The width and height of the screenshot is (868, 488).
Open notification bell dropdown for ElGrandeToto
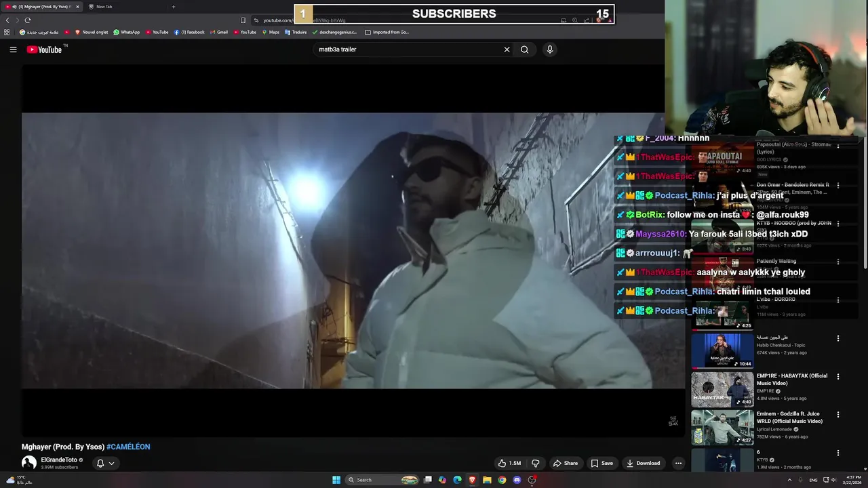(105, 464)
